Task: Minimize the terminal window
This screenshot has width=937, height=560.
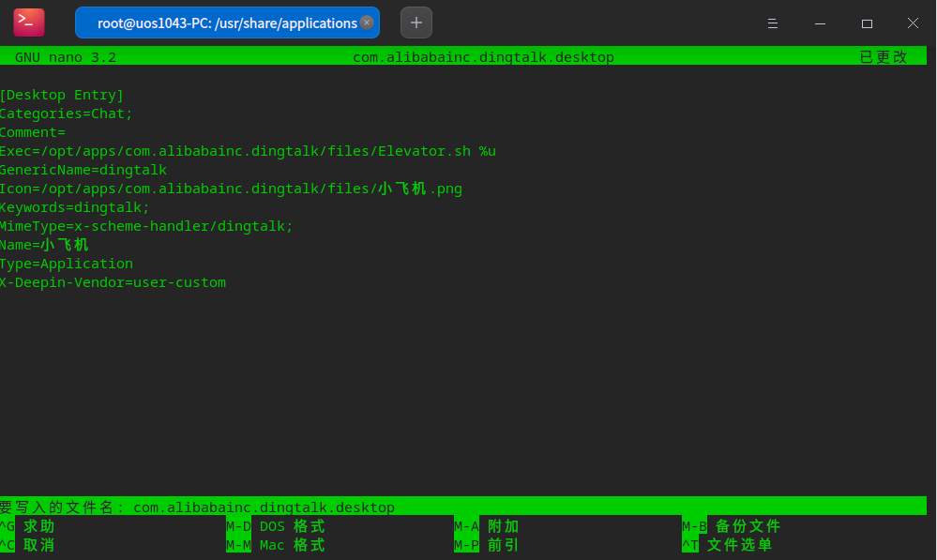Action: [820, 23]
